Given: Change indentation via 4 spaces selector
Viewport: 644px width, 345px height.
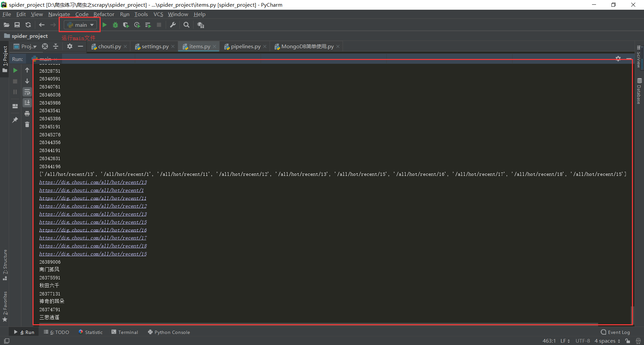Looking at the screenshot, I should (607, 341).
